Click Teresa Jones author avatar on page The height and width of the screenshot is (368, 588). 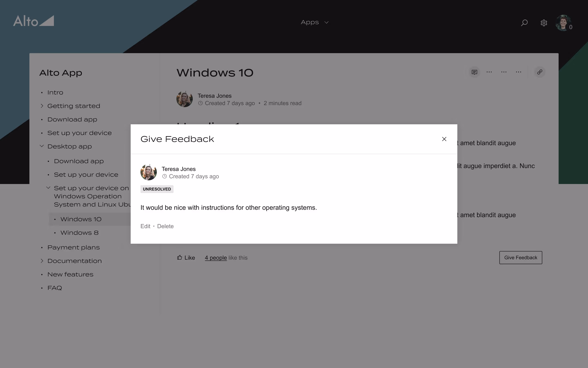184,99
